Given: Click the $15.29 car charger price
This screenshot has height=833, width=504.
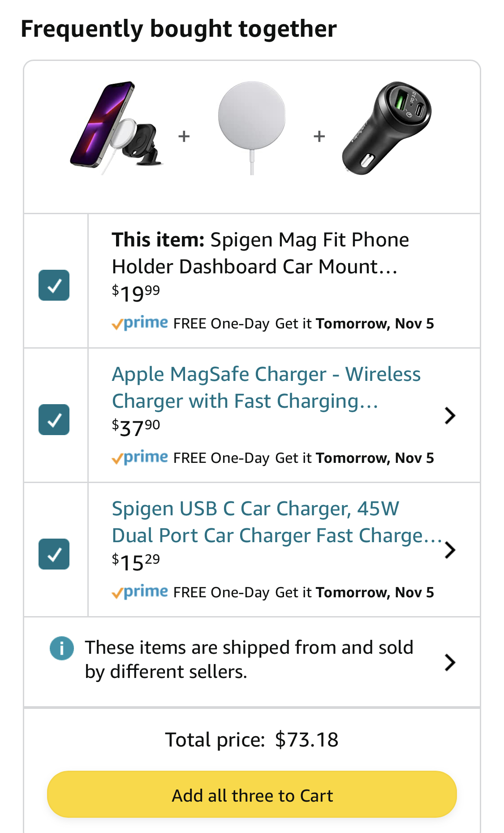Looking at the screenshot, I should click(x=136, y=562).
